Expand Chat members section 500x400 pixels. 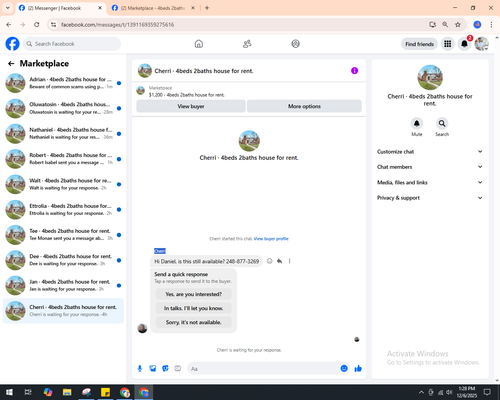coord(430,167)
